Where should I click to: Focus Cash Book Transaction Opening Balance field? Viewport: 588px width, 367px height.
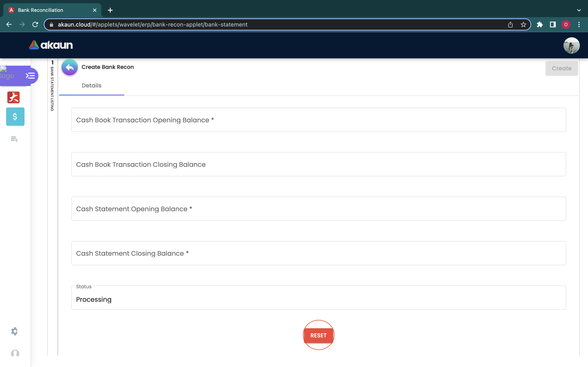(318, 120)
